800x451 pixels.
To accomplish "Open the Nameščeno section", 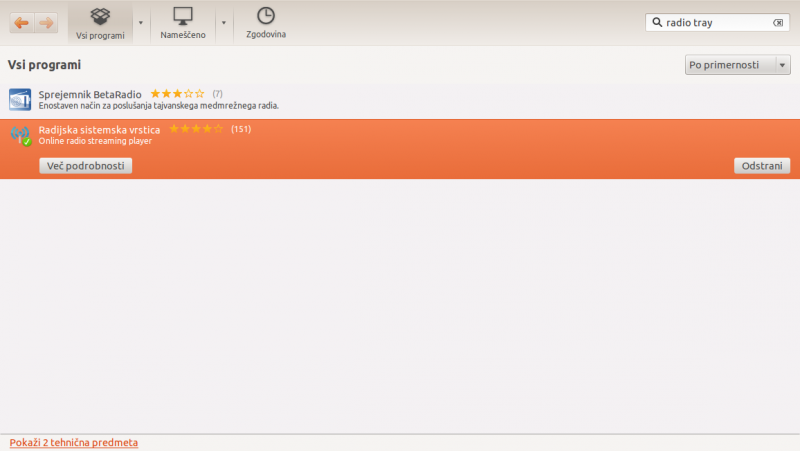I will 183,23.
